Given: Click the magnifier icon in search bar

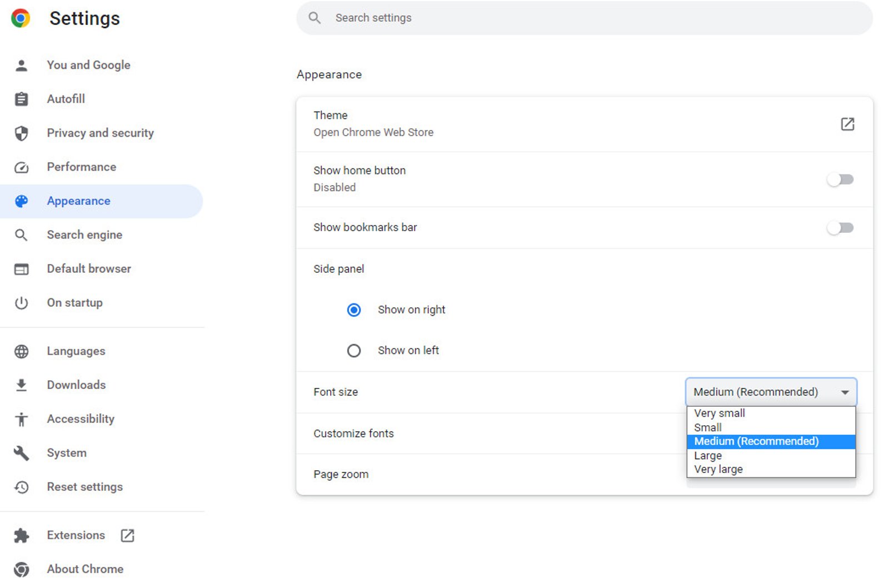Looking at the screenshot, I should tap(314, 18).
